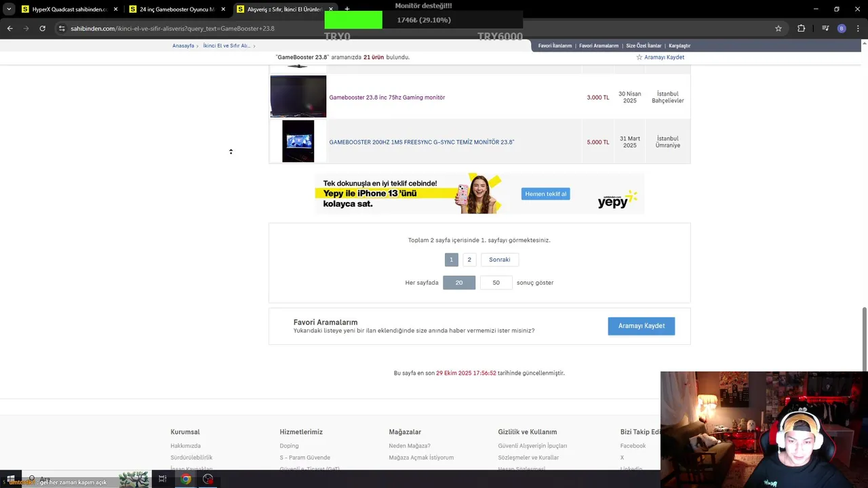Open Favori Aramalarım in the top bar
The height and width of the screenshot is (488, 868).
point(599,45)
